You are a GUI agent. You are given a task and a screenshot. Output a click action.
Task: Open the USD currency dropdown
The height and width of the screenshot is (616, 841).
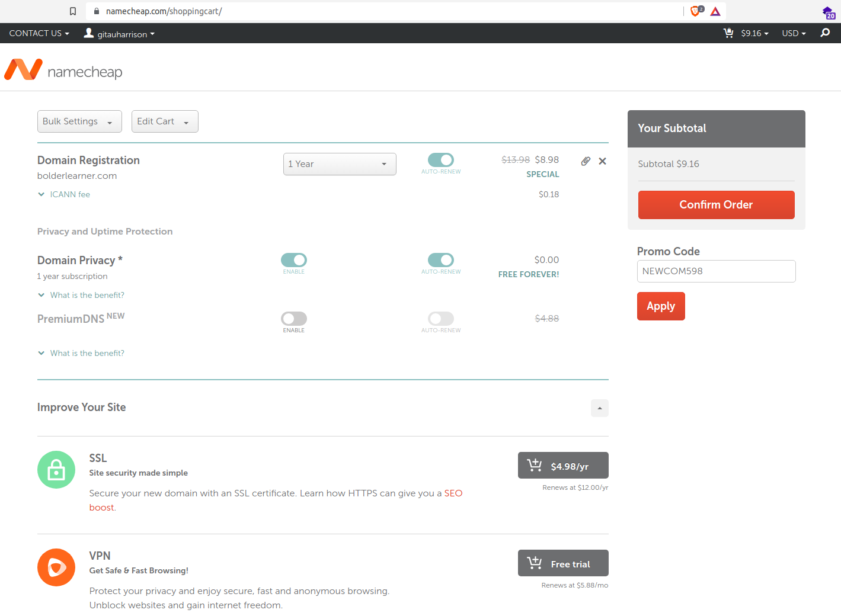click(794, 33)
